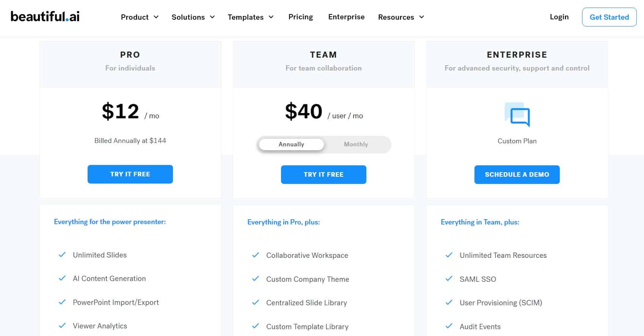This screenshot has height=336, width=644.
Task: Go to the Pricing page
Action: (x=300, y=17)
